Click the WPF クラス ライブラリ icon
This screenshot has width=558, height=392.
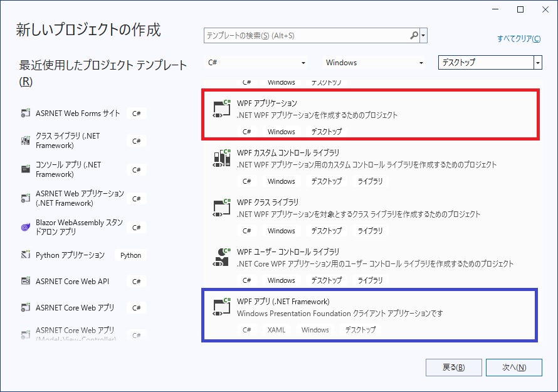[x=222, y=208]
